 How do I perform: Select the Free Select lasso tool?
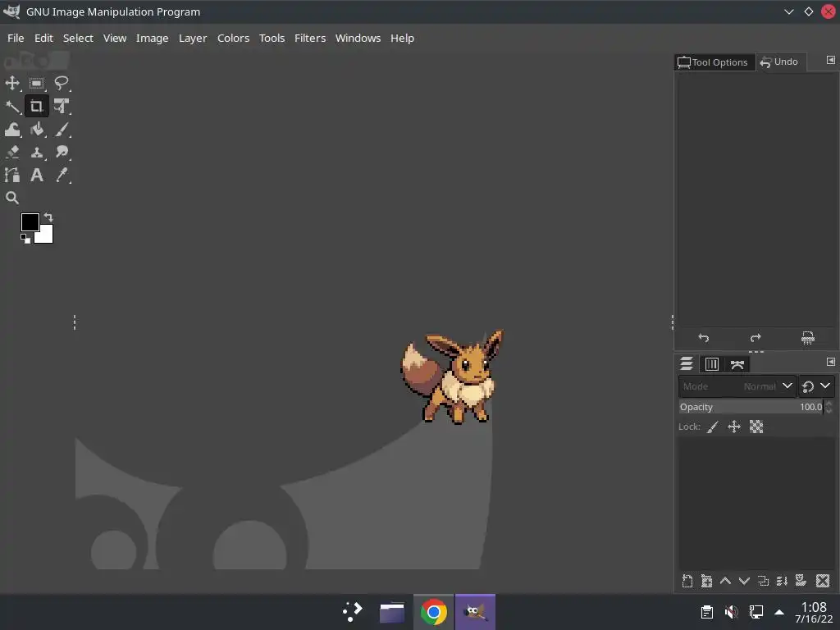pyautogui.click(x=61, y=83)
